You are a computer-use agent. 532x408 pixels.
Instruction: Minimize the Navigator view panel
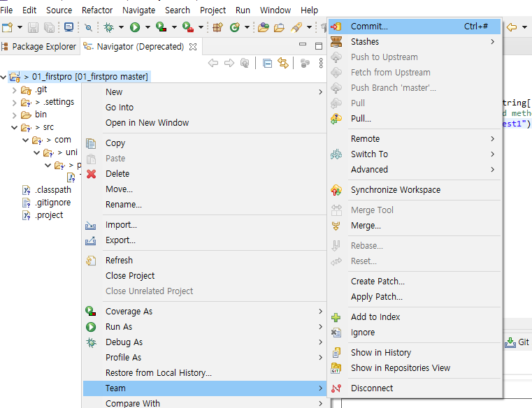(303, 45)
